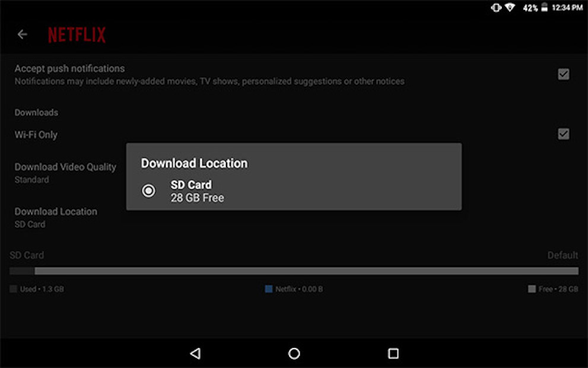Select the SD Card radio button

[x=148, y=191]
